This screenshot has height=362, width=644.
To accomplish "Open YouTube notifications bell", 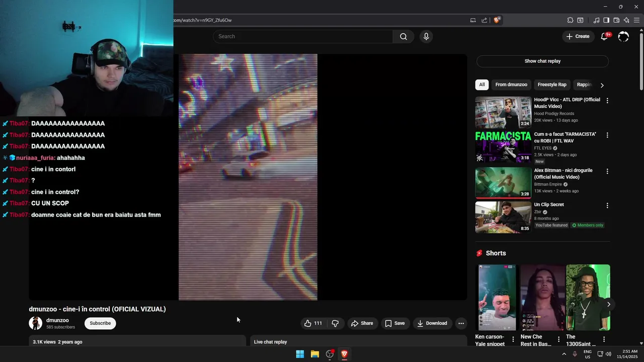I will coord(605,36).
